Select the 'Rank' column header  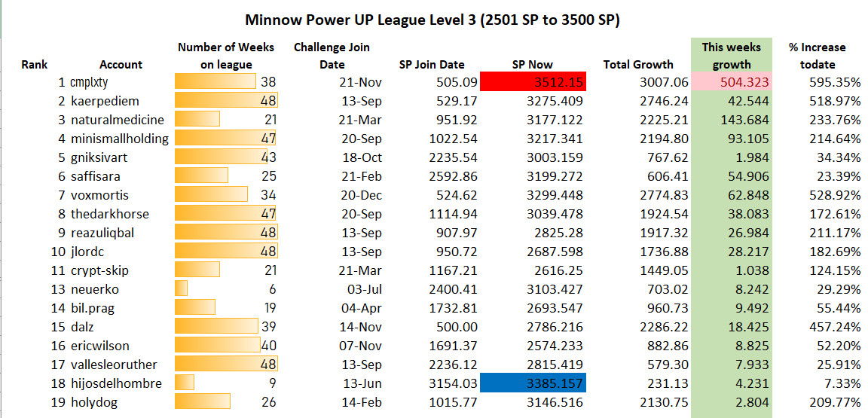tap(35, 65)
